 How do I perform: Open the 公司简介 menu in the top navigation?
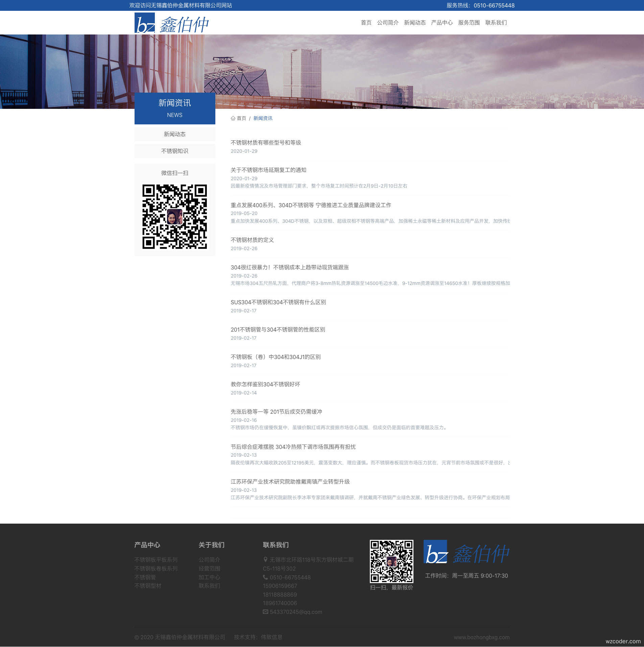pyautogui.click(x=388, y=23)
